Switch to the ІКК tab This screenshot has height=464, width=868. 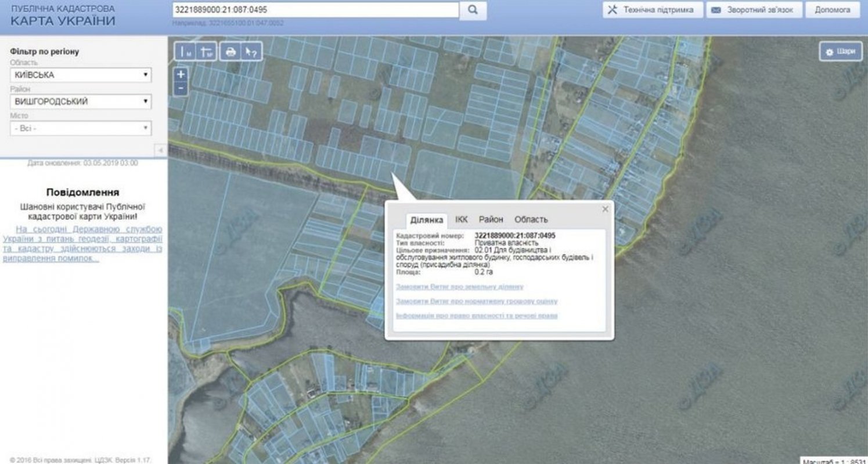[461, 219]
